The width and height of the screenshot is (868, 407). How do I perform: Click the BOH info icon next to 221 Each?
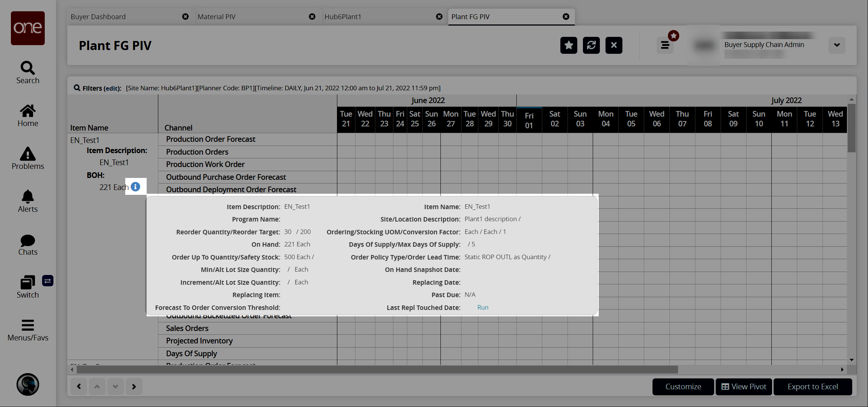[135, 187]
